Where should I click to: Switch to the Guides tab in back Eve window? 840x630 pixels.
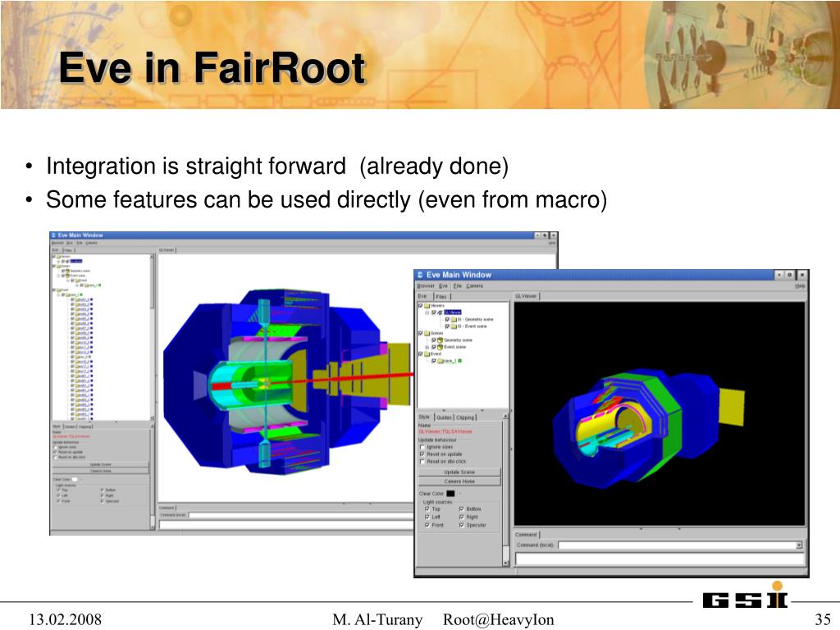71,427
